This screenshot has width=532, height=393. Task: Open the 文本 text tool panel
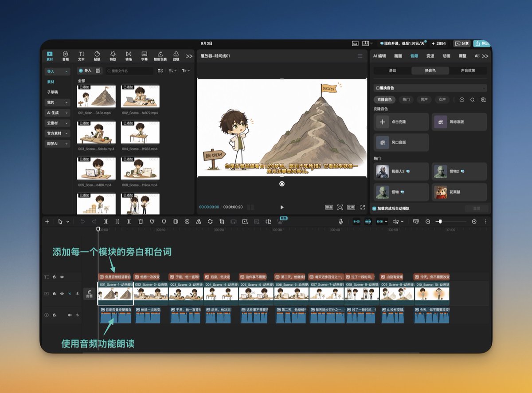81,56
